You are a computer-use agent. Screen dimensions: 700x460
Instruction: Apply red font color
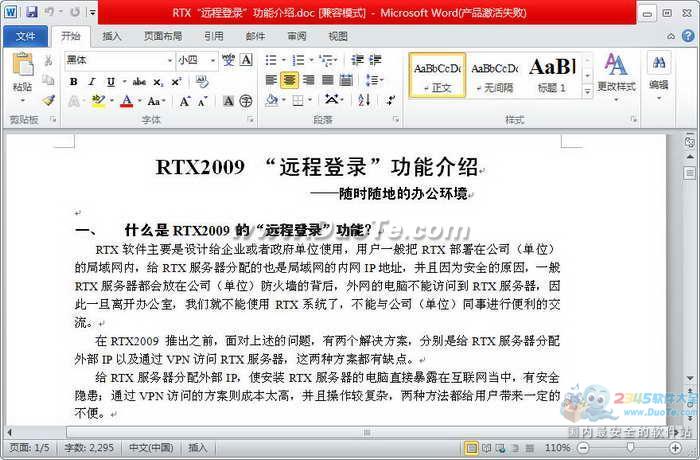127,101
